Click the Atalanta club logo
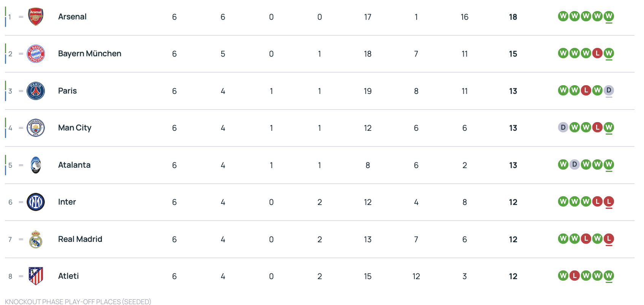 pos(36,165)
